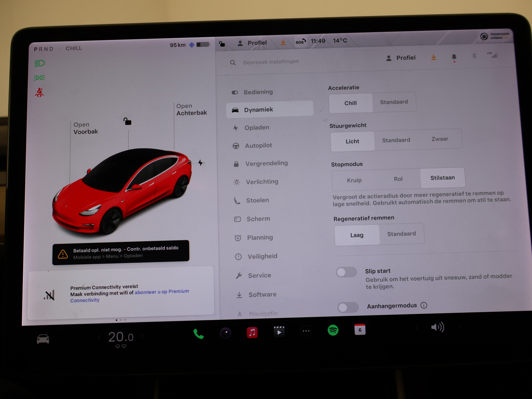The height and width of the screenshot is (399, 532).
Task: Set Stopmodus to Kruip
Action: [x=354, y=180]
